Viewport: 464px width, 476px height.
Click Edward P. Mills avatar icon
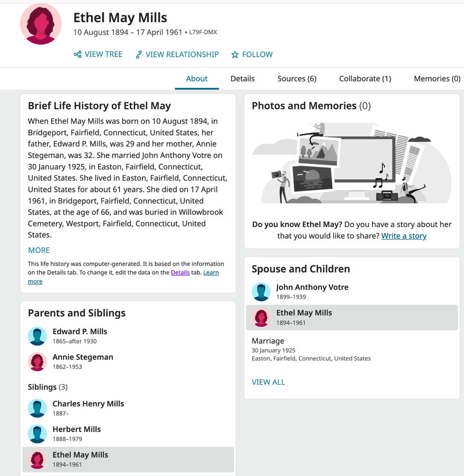pyautogui.click(x=37, y=336)
